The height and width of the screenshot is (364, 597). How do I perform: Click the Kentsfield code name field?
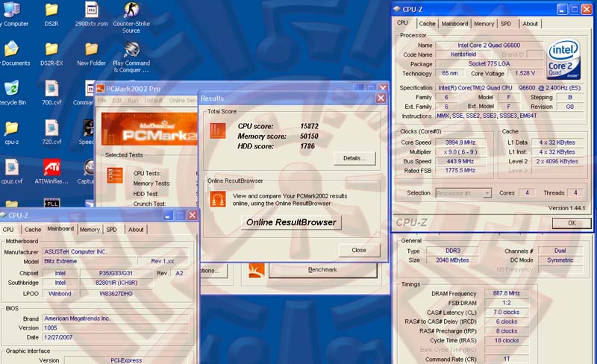click(x=463, y=54)
